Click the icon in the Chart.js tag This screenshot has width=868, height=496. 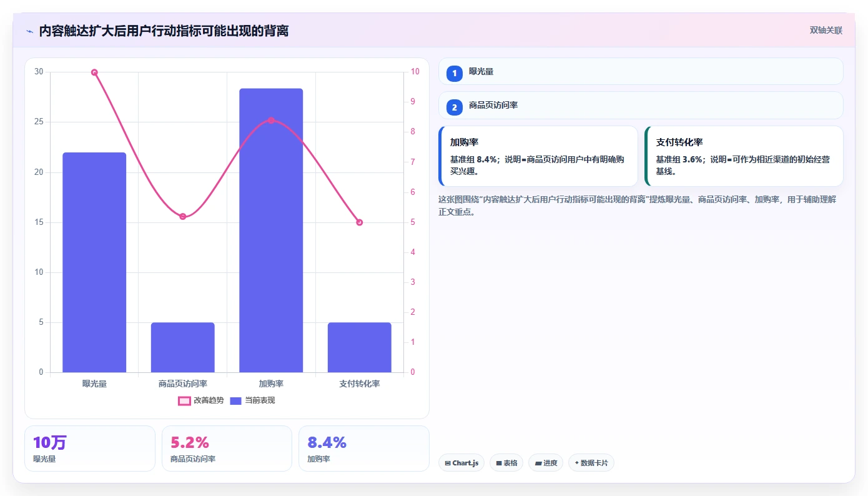(x=448, y=464)
